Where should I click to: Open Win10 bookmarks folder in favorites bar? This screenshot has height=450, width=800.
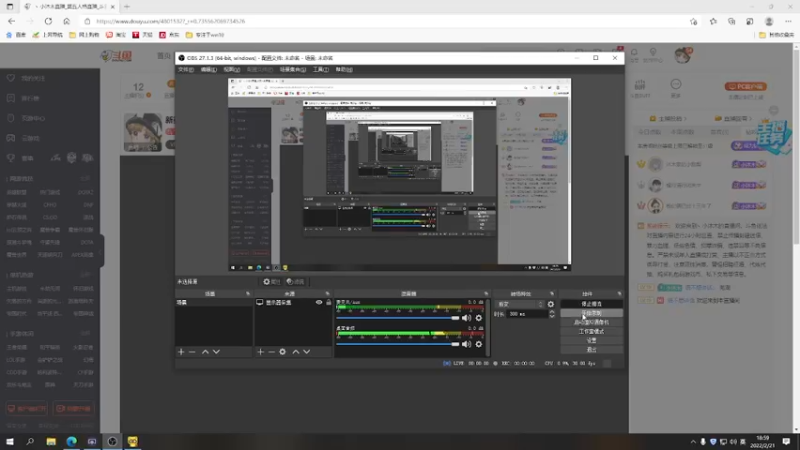(205, 35)
